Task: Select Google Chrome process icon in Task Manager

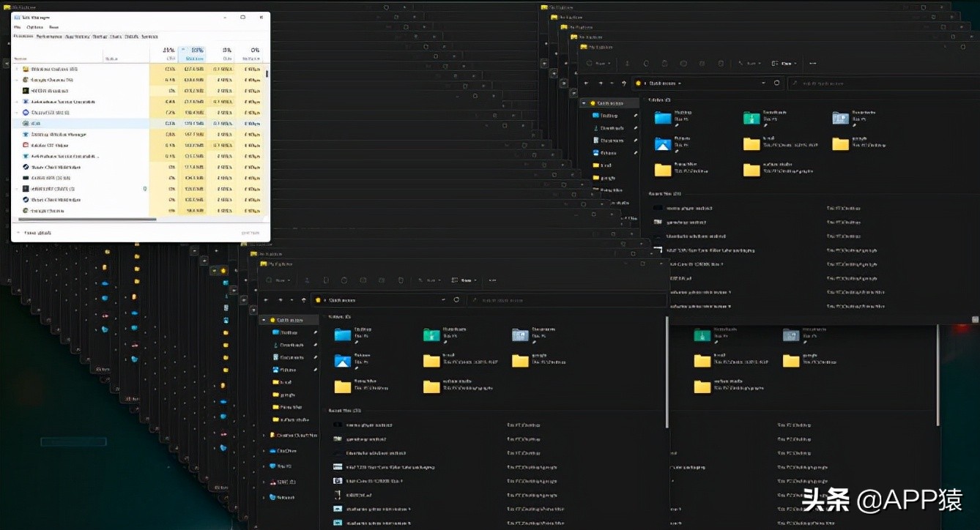Action: pyautogui.click(x=26, y=80)
